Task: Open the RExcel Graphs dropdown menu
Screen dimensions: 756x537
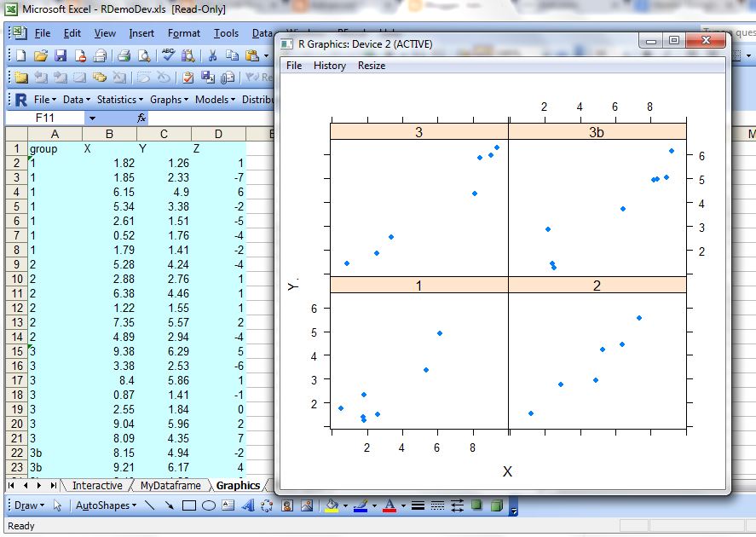Action: 170,100
